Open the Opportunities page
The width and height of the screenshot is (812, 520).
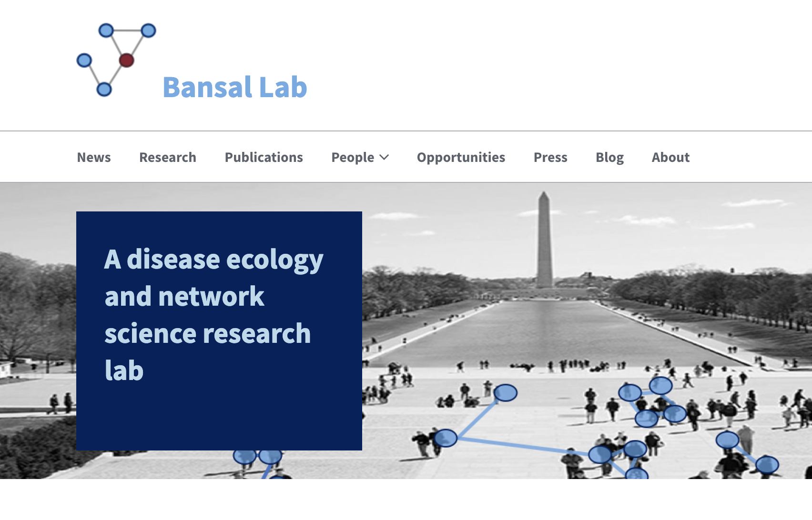click(461, 157)
